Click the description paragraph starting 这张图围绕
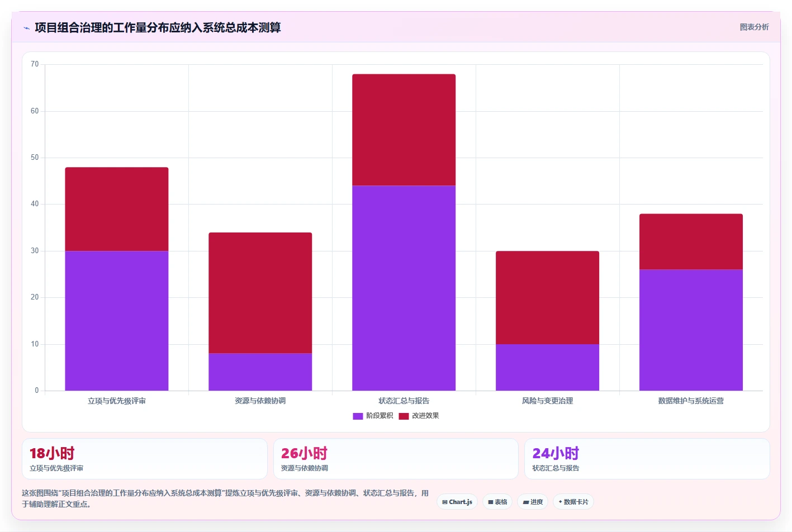792x532 pixels. coord(225,498)
